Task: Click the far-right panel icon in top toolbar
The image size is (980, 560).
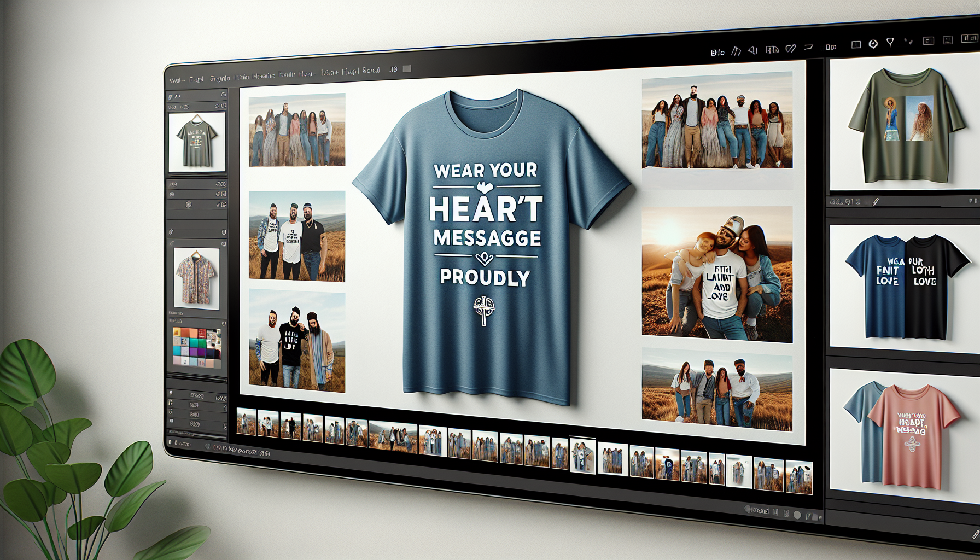Action: (x=969, y=38)
